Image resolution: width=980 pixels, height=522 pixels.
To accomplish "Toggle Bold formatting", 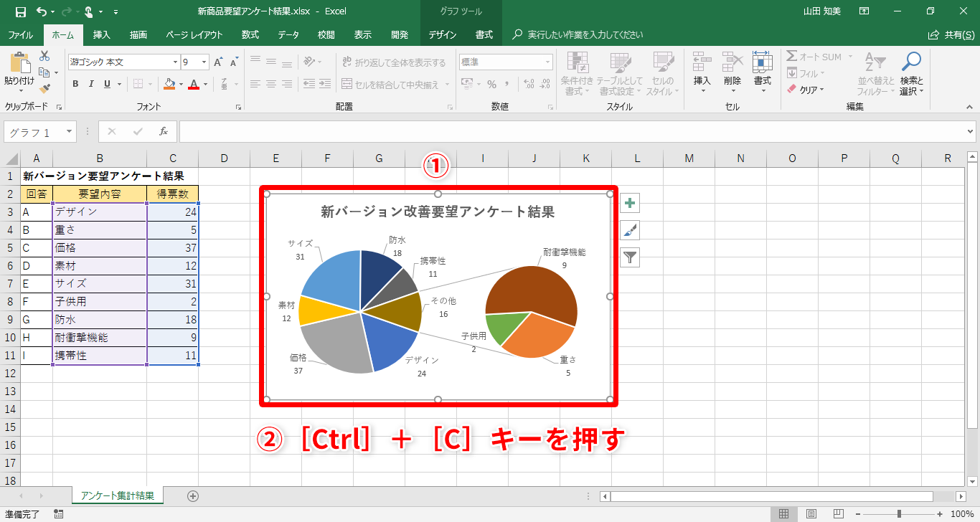I will [75, 84].
